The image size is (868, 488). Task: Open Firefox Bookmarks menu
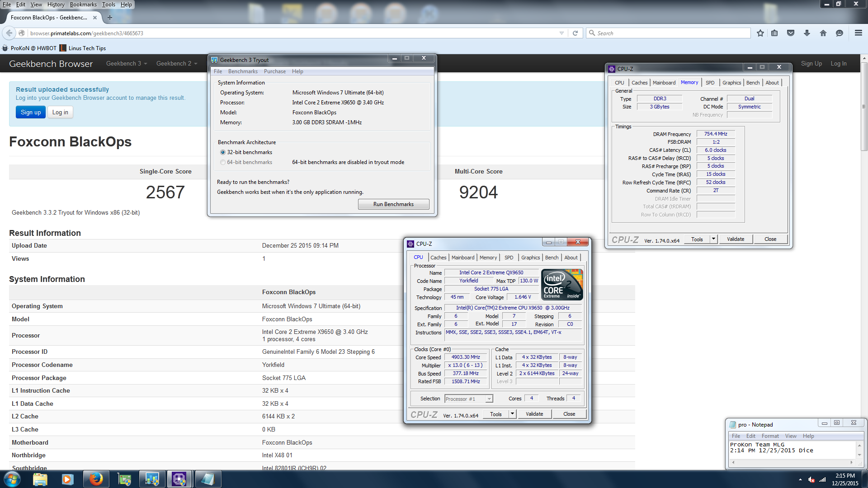[x=83, y=5]
